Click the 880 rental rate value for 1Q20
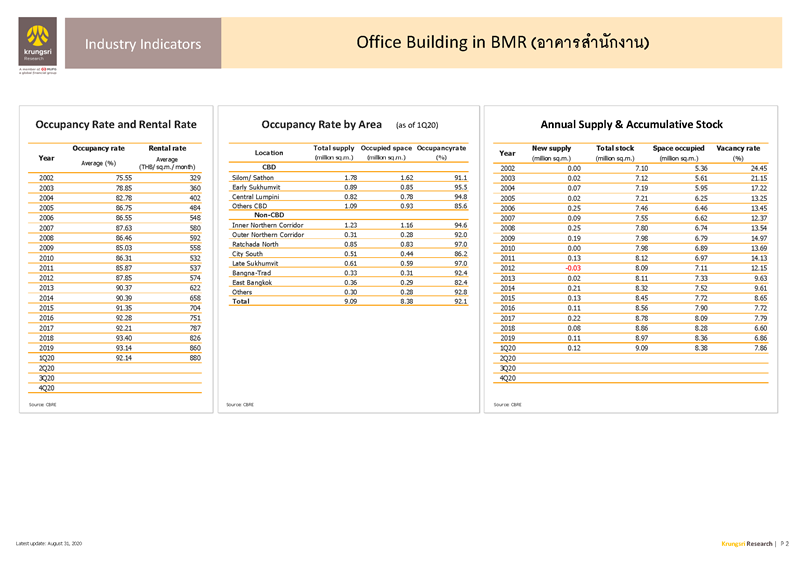This screenshot has width=800, height=565. click(x=194, y=357)
